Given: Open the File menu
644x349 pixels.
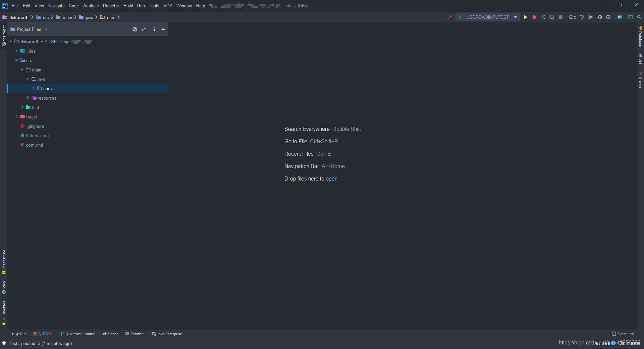Looking at the screenshot, I should [x=15, y=6].
